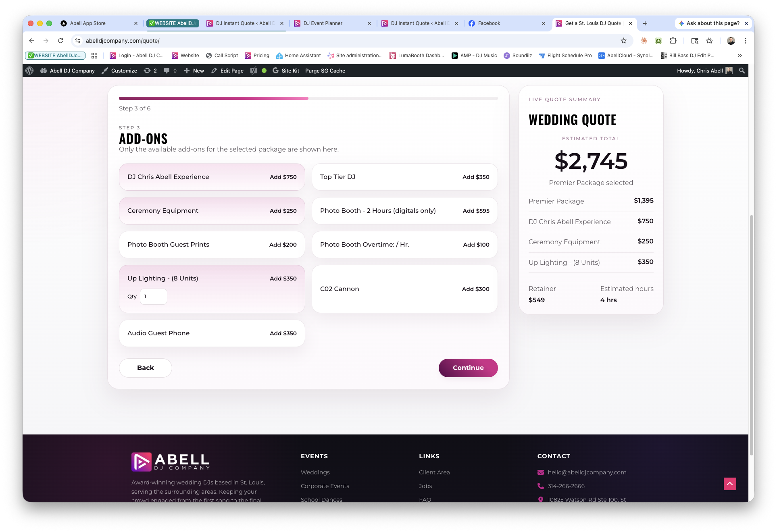Click the browser forward arrow
This screenshot has width=777, height=532.
[46, 41]
